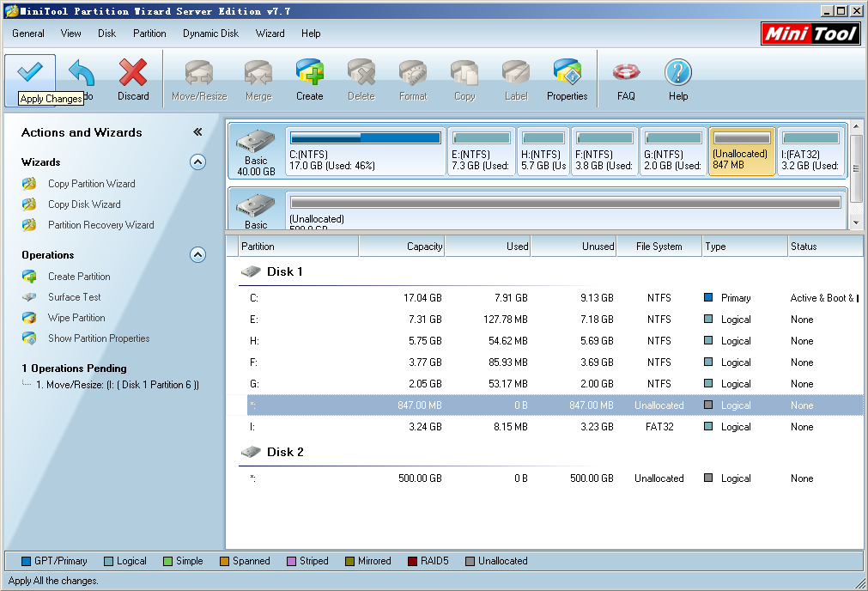Click the Merge toolbar icon
Image resolution: width=868 pixels, height=591 pixels.
point(258,73)
